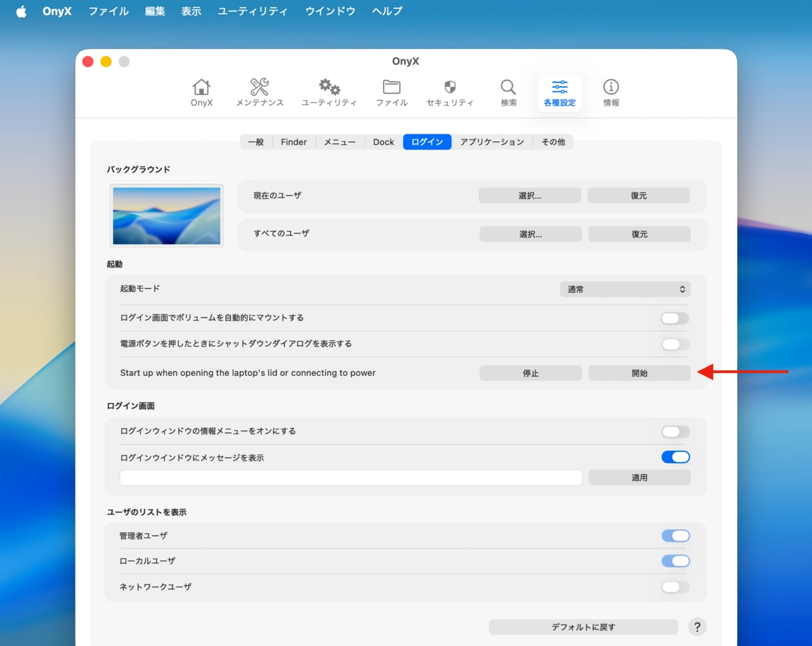Show network users in the user list
Viewport: 812px width, 646px height.
point(676,586)
